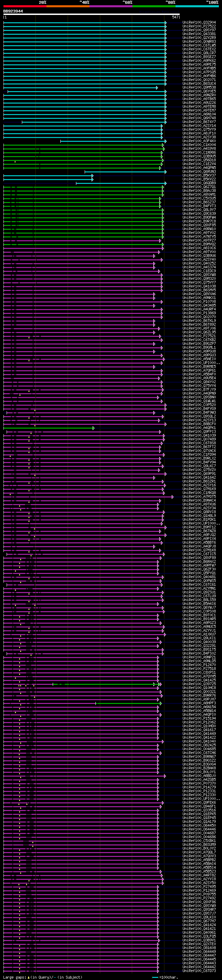Image resolution: width=222 pixels, height=980 pixels.
Task: Open entry UniRef100_C1EDC9
Action: (x=199, y=271)
